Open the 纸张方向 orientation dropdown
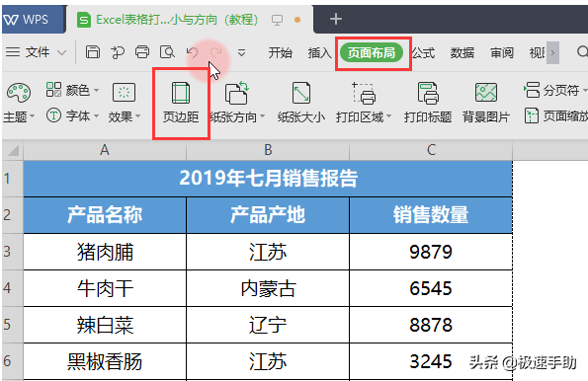The image size is (588, 381). coord(237,103)
